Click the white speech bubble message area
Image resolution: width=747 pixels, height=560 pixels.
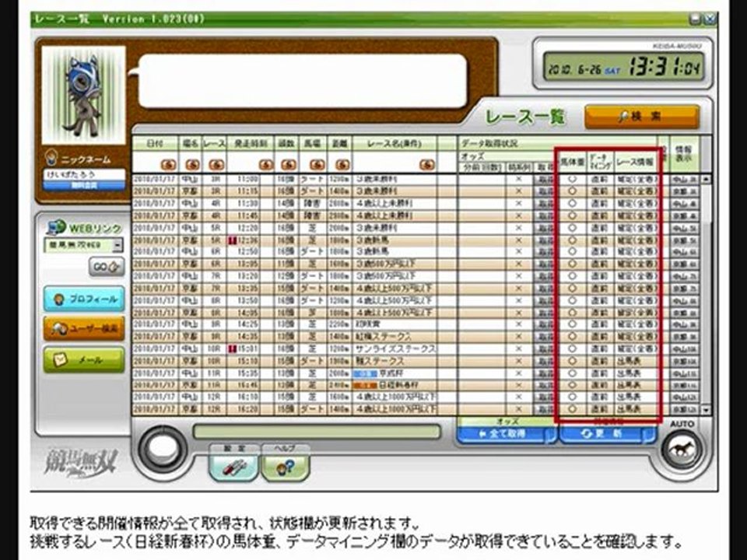click(x=302, y=81)
